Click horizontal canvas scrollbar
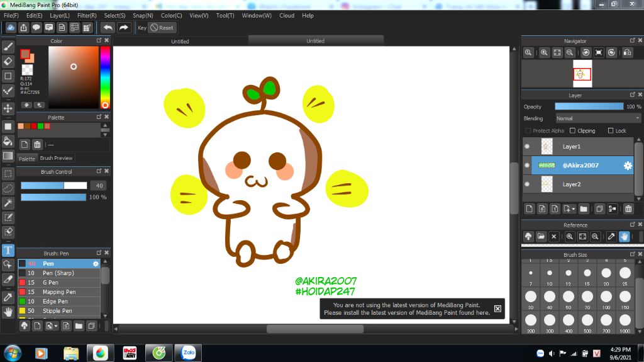 pos(315,329)
